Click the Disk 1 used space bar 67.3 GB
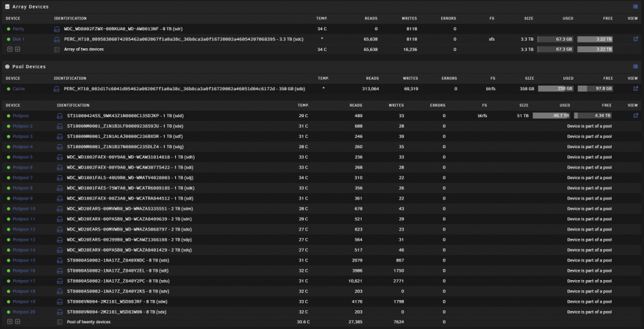Screen dimensions: 644x329 (555, 39)
